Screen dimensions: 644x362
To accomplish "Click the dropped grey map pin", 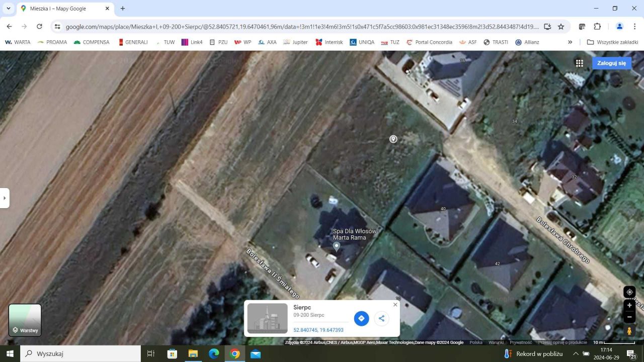I will (393, 139).
